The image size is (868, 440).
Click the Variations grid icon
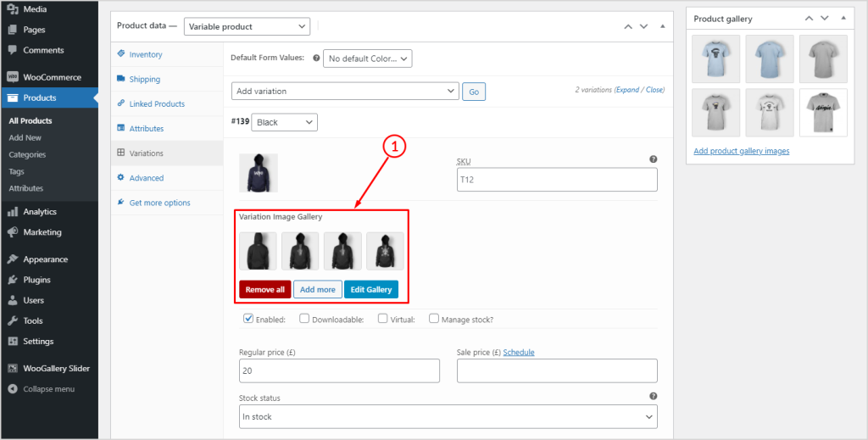coord(120,153)
